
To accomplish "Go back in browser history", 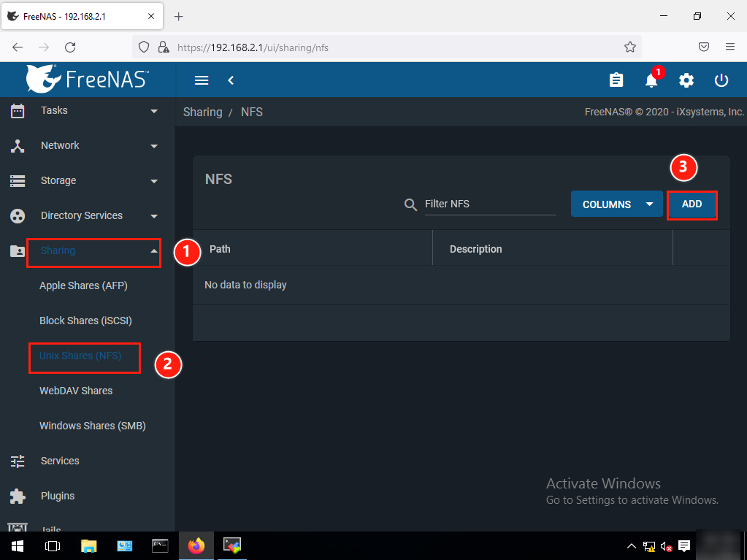I will tap(18, 47).
